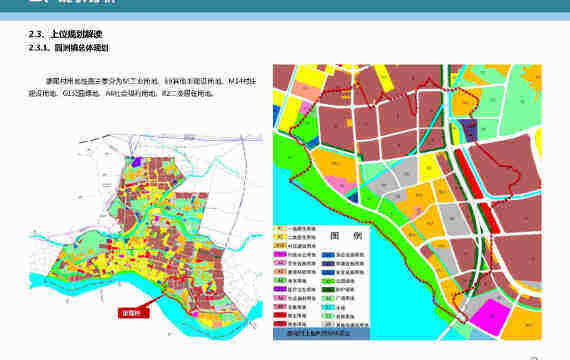570x360 pixels.
Task: Select the upper red strip on right map
Action: [x=469, y=174]
